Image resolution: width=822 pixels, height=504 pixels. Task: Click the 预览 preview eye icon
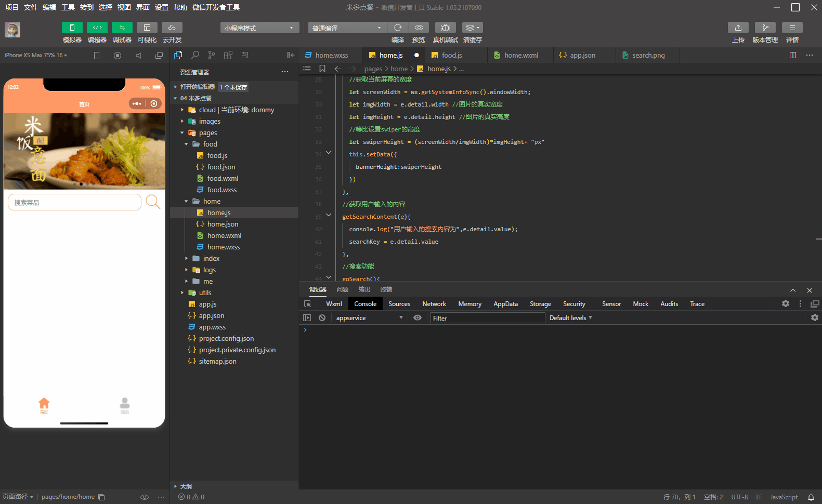pos(419,28)
